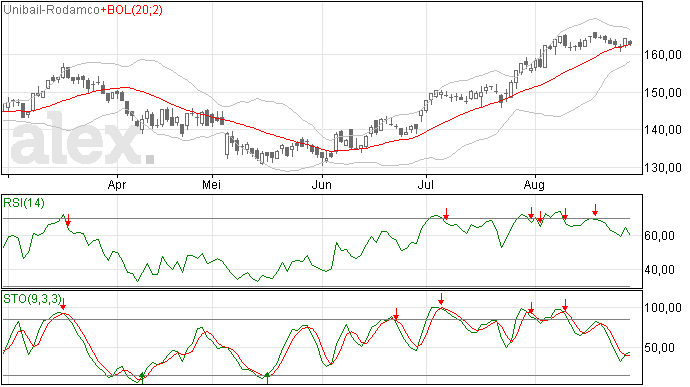Click the Aug month label
Image resolution: width=690 pixels, height=387 pixels.
coord(534,185)
